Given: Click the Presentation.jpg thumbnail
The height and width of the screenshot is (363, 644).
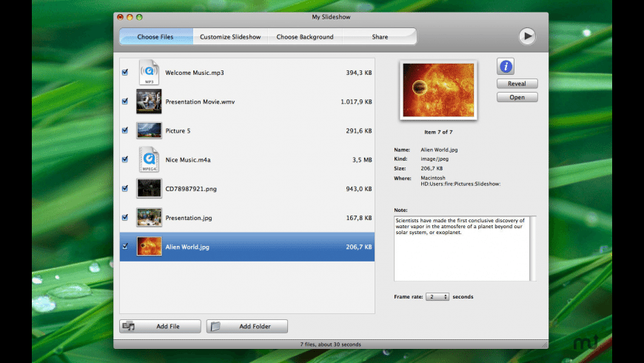Looking at the screenshot, I should click(149, 218).
